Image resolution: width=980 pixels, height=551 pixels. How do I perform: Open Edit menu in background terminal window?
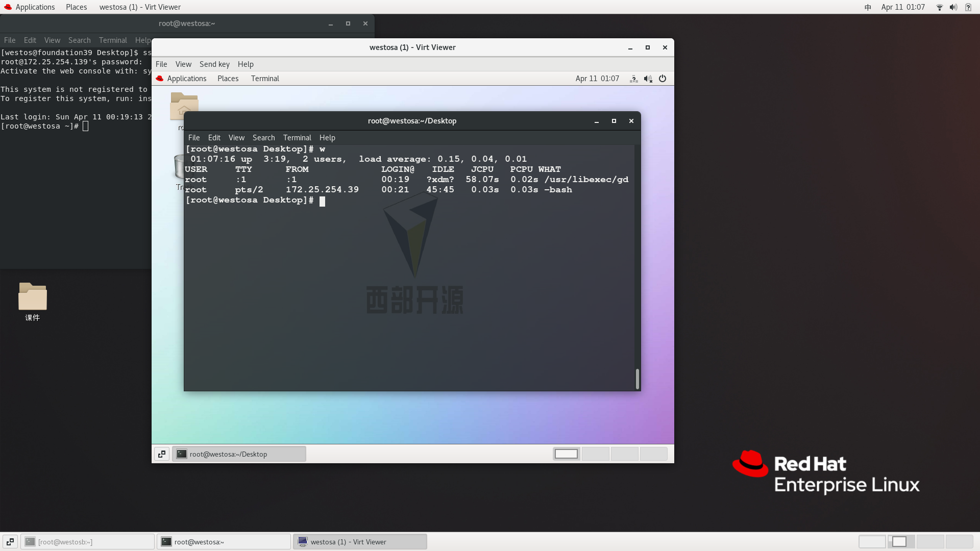(30, 40)
